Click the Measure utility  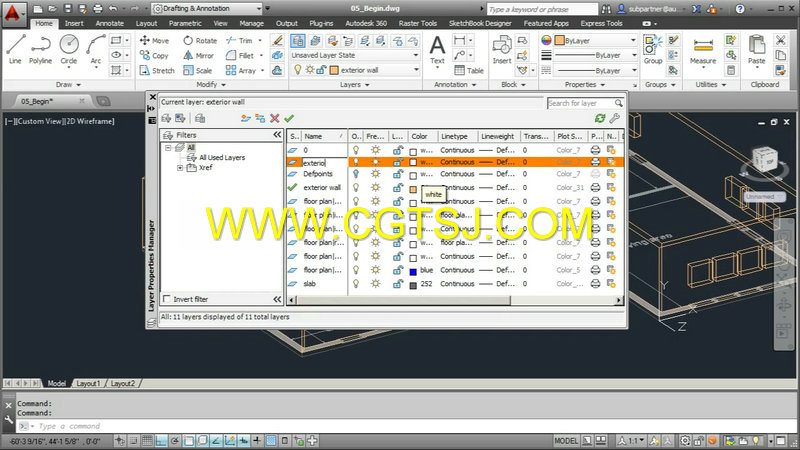(703, 50)
